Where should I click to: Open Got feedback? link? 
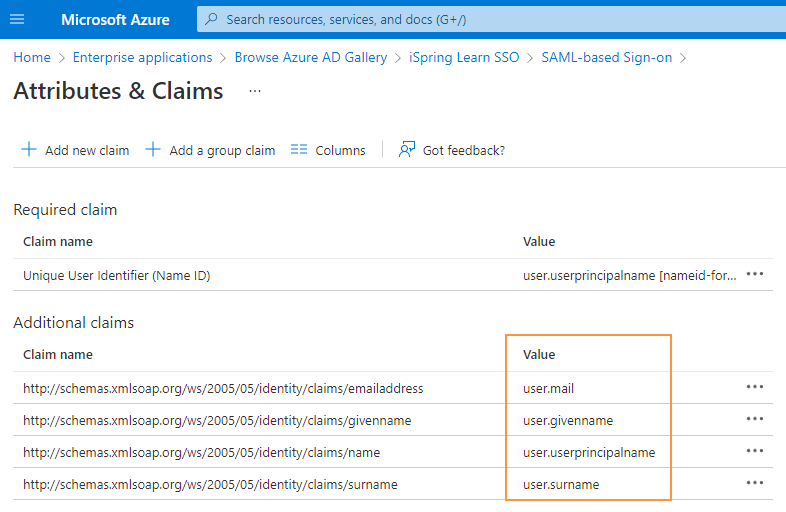tap(464, 150)
